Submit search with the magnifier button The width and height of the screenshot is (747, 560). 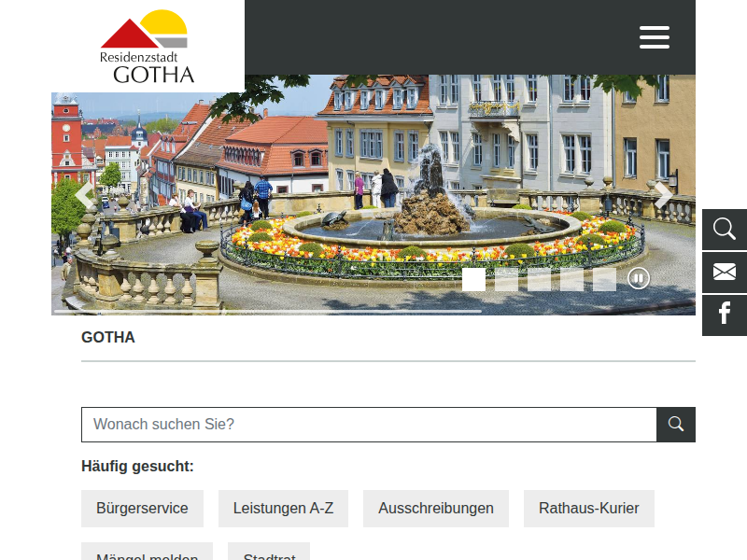pyautogui.click(x=675, y=425)
